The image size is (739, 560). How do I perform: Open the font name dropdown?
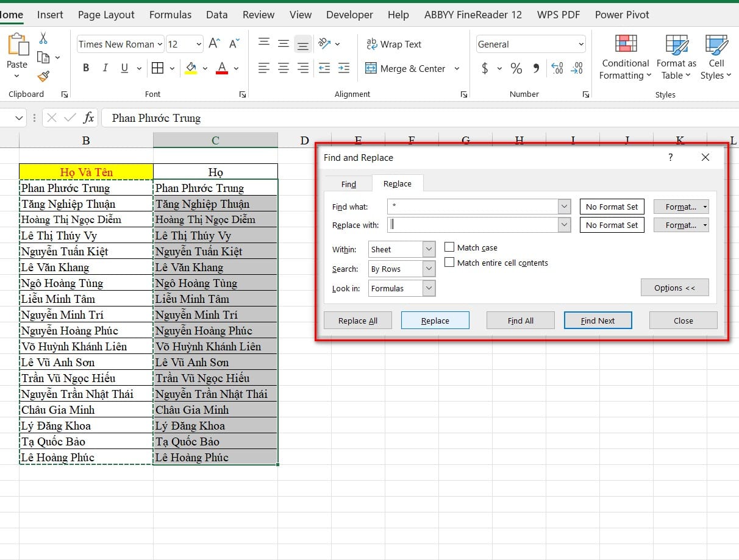pos(160,44)
